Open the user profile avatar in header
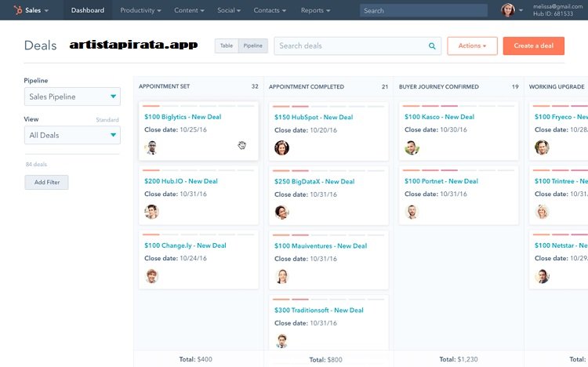Image resolution: width=588 pixels, height=367 pixels. [x=508, y=10]
